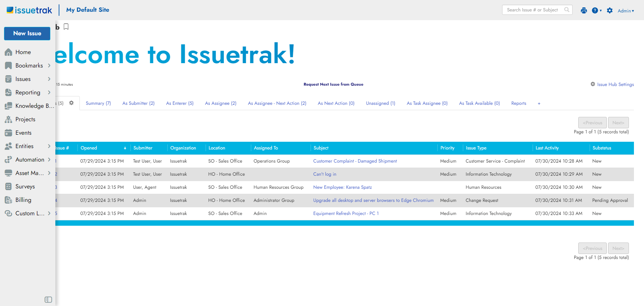Image resolution: width=644 pixels, height=306 pixels.
Task: Click the Projects sidebar icon
Action: [8, 119]
